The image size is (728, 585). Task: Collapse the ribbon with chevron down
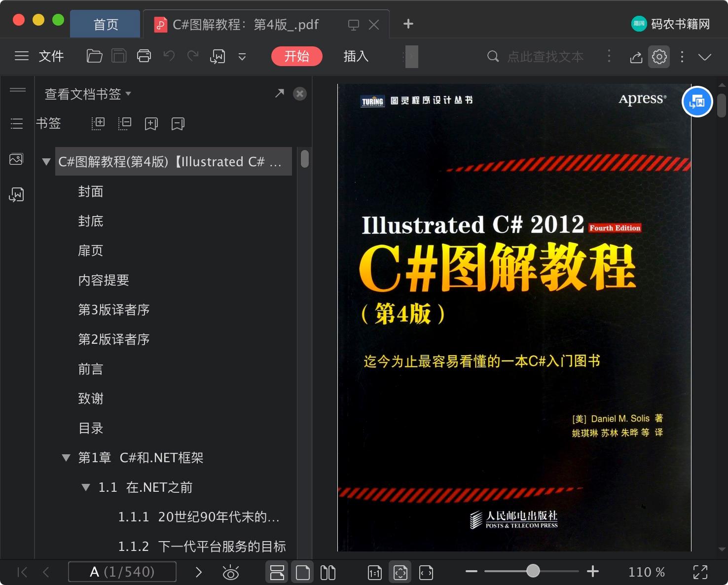pos(705,57)
